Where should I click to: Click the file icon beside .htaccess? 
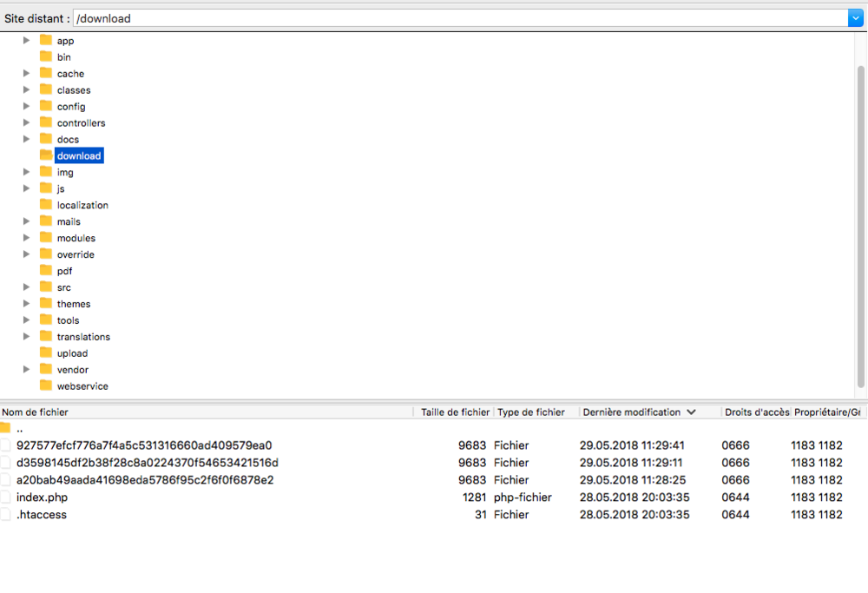pyautogui.click(x=6, y=514)
